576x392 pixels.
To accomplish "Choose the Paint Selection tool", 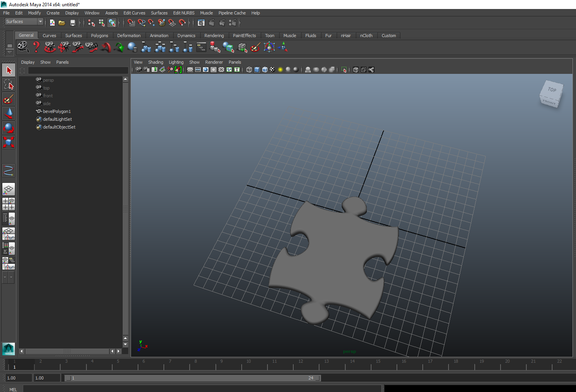I will coord(9,99).
